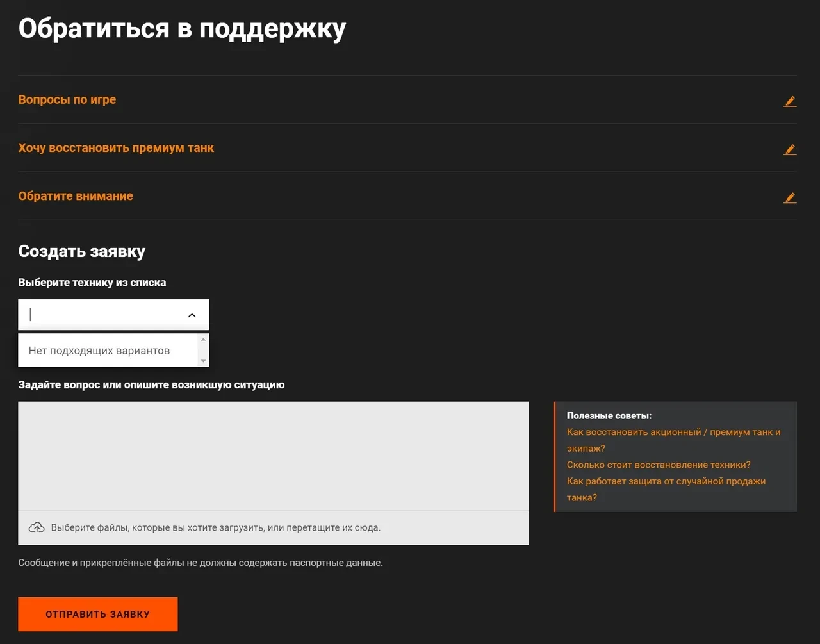Screen dimensions: 820x644
Task: Open the Сколько стоит восстановление техники link
Action: click(659, 465)
